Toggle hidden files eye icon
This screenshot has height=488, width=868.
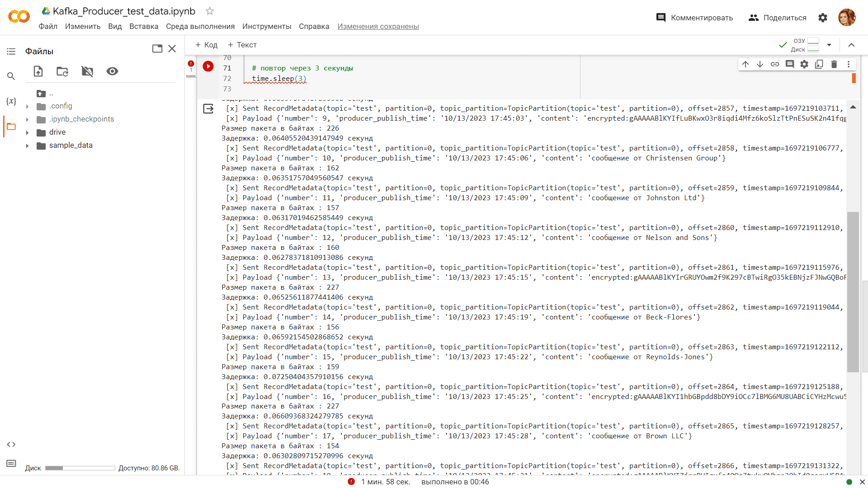click(112, 71)
